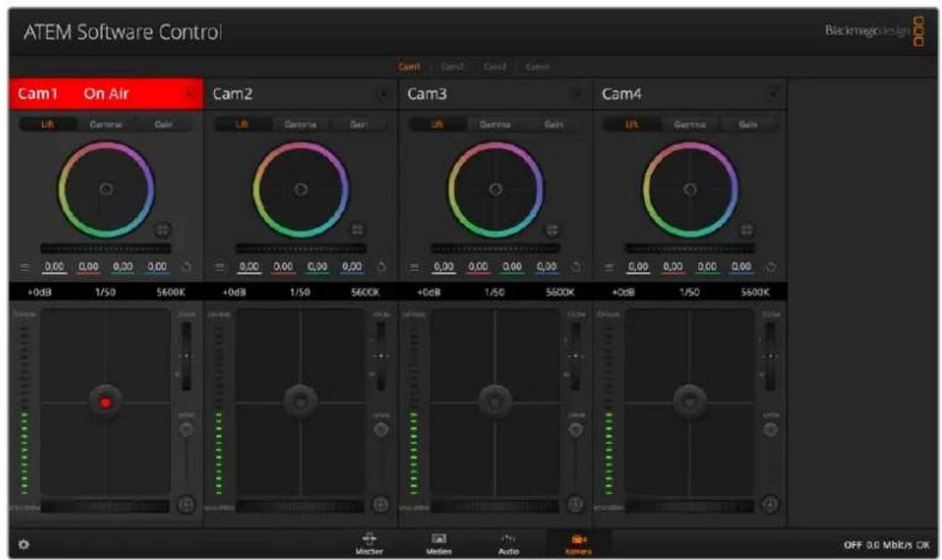Trigger Cam4 auto focus round button
Screen dimensions: 942x560
[770, 504]
